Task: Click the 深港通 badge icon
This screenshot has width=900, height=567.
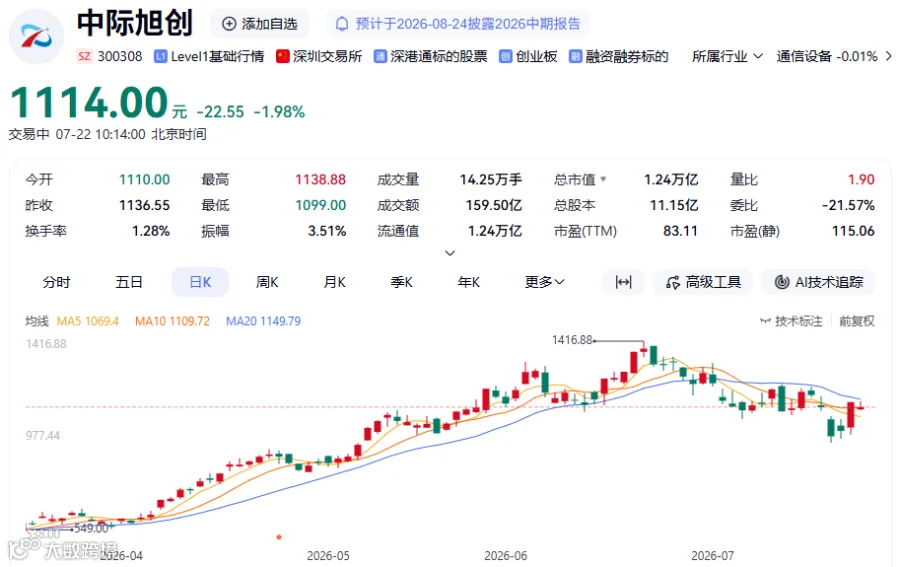Action: pos(380,56)
